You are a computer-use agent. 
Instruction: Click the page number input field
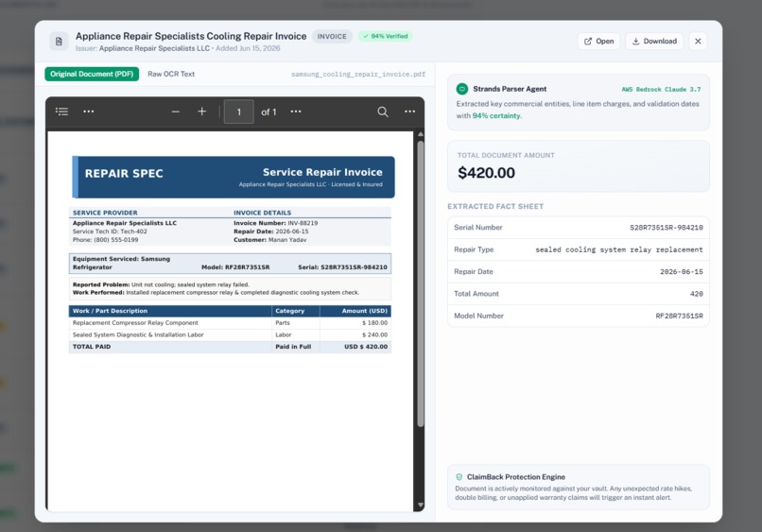click(238, 112)
